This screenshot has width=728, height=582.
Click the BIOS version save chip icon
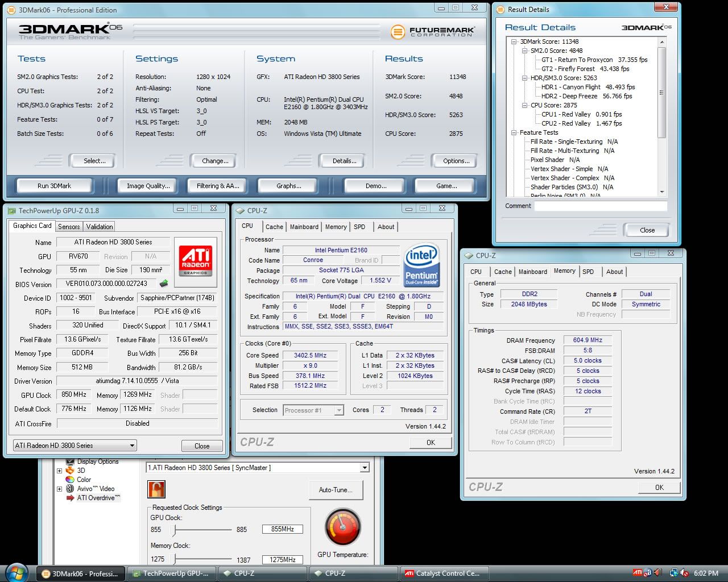pos(164,283)
